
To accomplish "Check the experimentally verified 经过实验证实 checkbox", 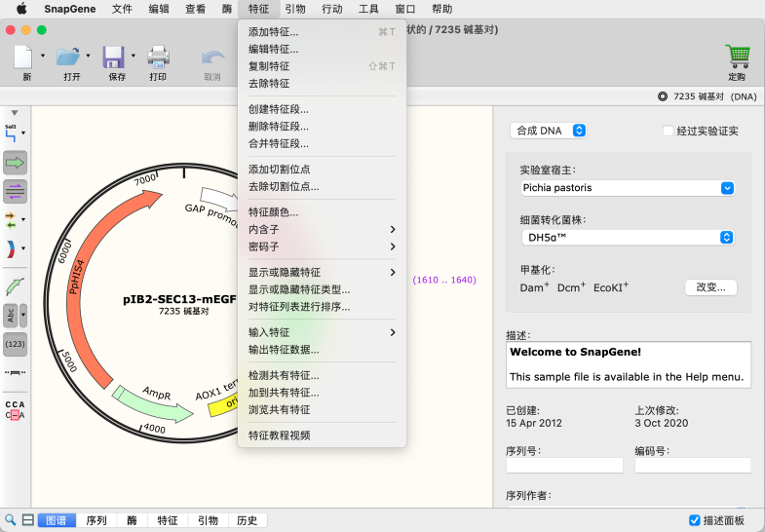I will pos(668,131).
